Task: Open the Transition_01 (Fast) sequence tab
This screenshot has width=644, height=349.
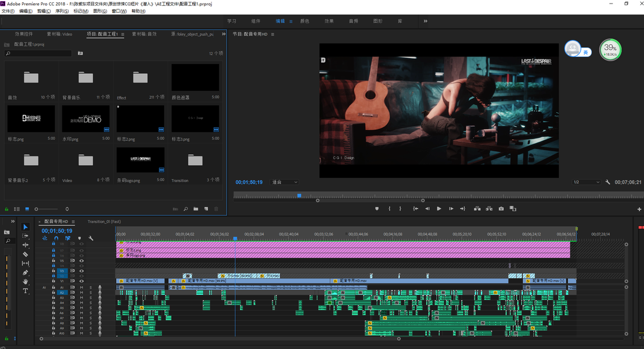Action: point(104,222)
